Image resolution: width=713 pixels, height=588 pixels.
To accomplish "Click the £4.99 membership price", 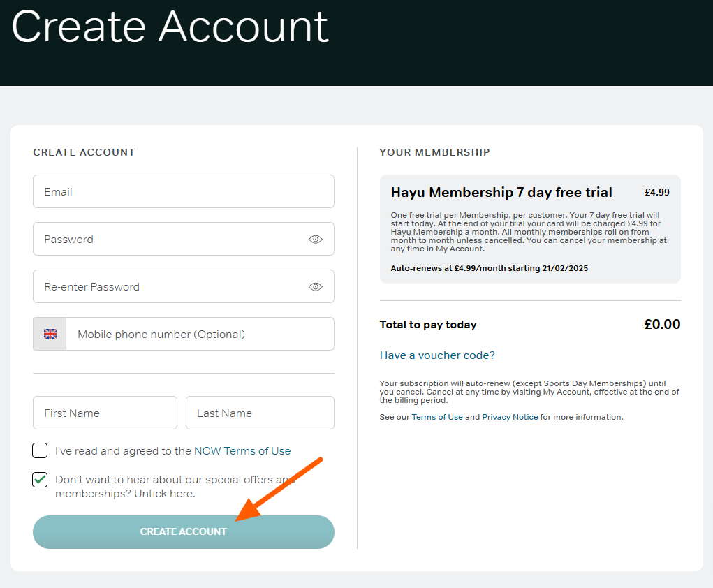I will click(657, 192).
